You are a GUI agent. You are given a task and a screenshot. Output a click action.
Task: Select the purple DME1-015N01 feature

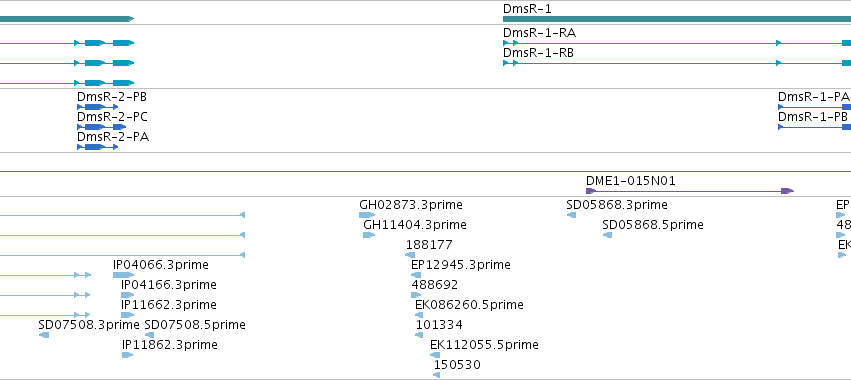click(690, 191)
